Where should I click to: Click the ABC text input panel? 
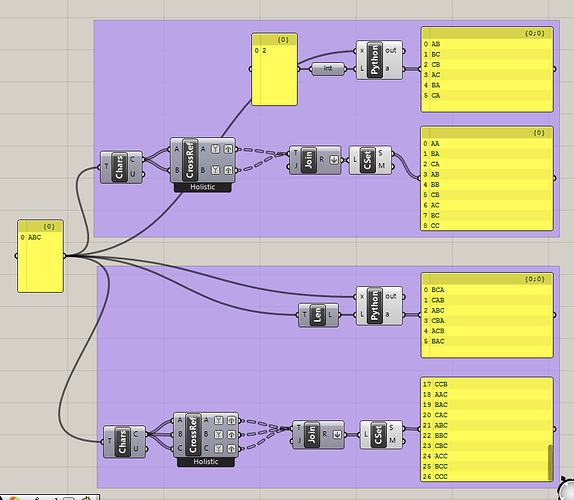pyautogui.click(x=40, y=256)
